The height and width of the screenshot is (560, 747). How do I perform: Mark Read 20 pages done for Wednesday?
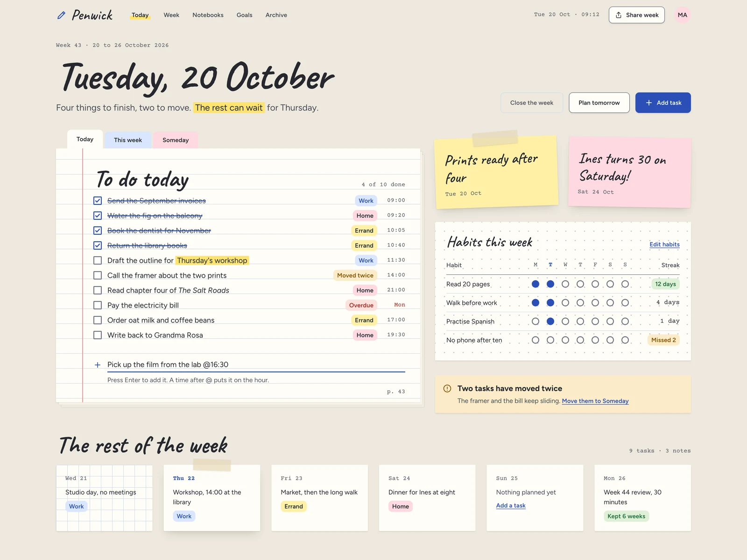click(565, 284)
